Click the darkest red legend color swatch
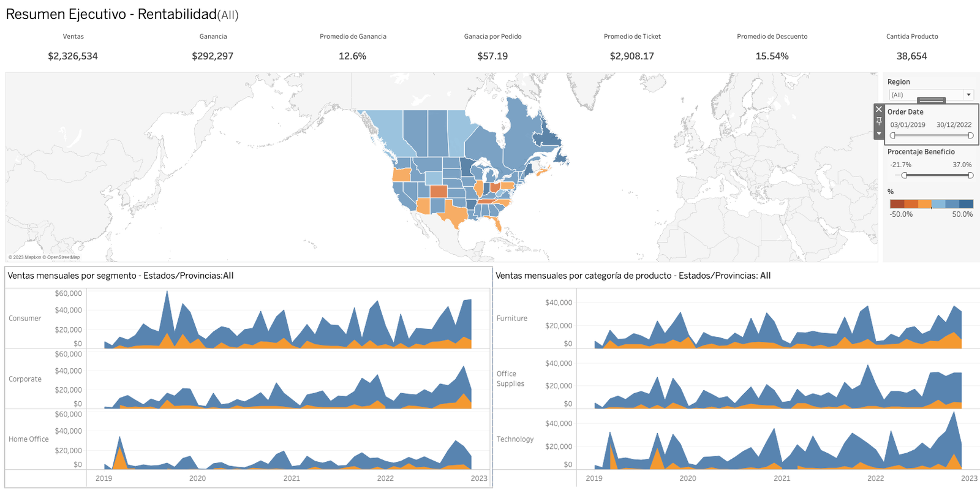Viewport: 980px width, 490px height. tap(897, 204)
